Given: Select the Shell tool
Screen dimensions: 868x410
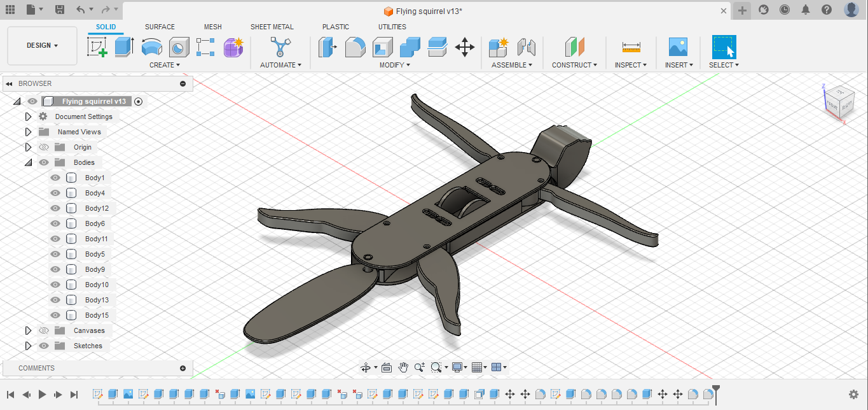Looking at the screenshot, I should [382, 47].
